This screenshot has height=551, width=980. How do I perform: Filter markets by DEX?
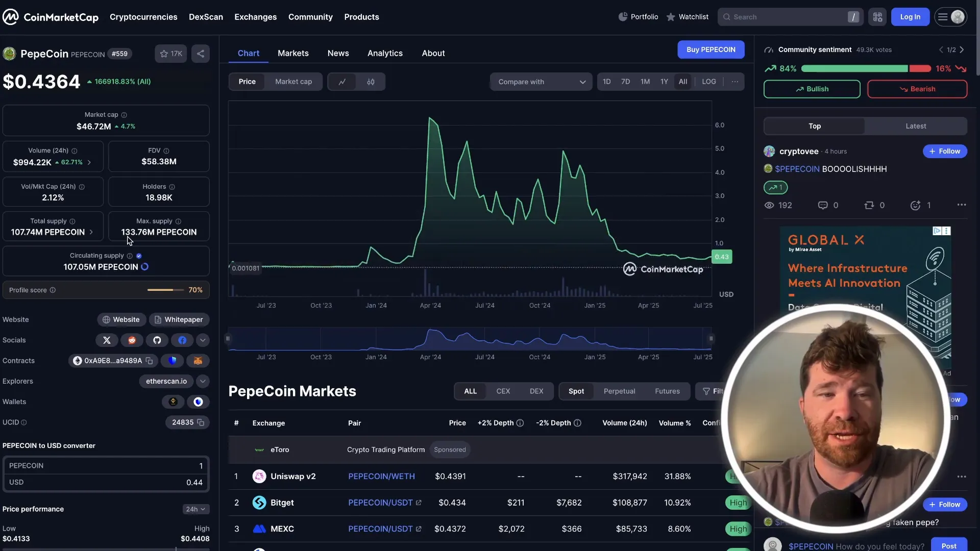536,391
